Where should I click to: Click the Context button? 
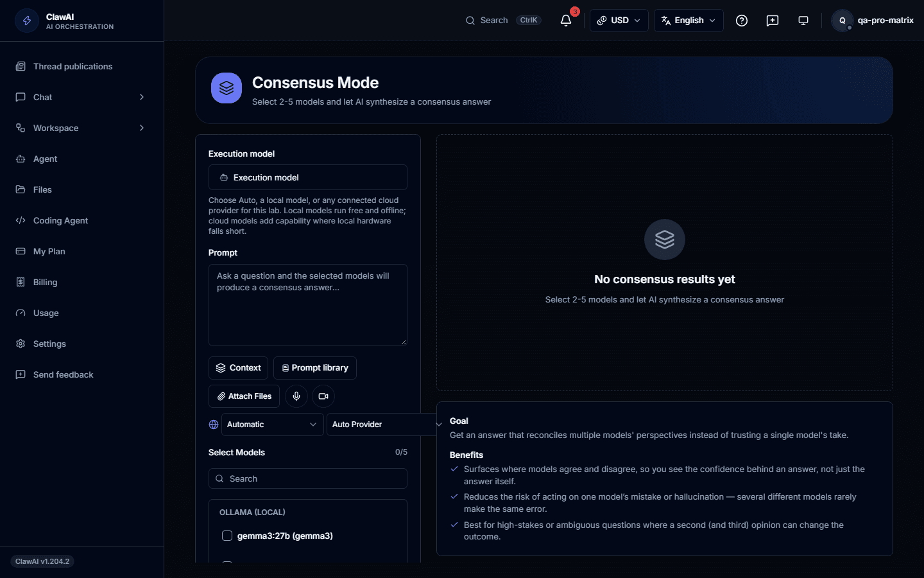tap(239, 368)
